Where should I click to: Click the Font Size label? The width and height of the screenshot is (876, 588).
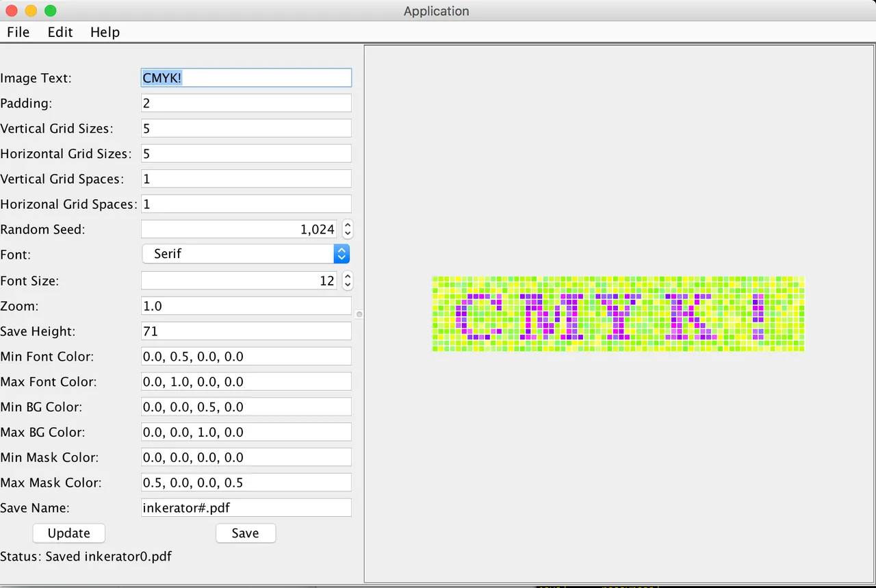pyautogui.click(x=29, y=281)
